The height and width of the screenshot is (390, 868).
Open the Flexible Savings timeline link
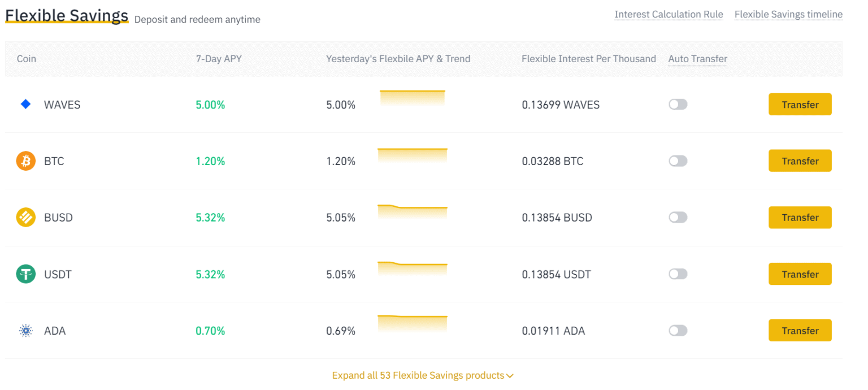tap(788, 15)
